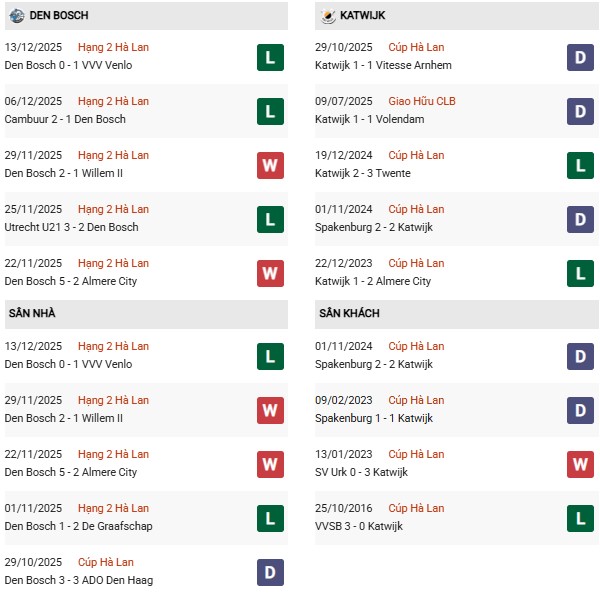Click the W badge for SV Urk 0-3 Katwijk
This screenshot has width=600, height=594.
point(581,464)
